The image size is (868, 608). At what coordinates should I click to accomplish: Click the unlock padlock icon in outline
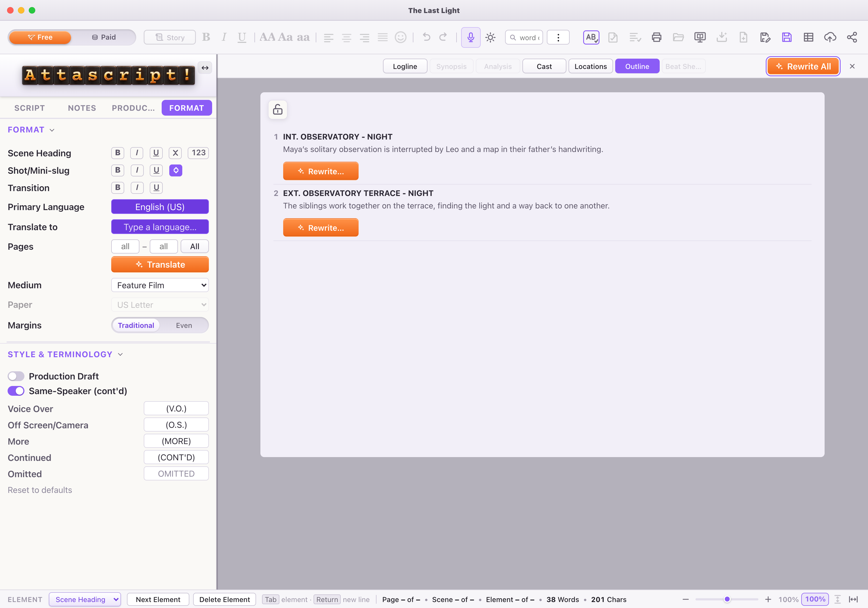tap(277, 109)
